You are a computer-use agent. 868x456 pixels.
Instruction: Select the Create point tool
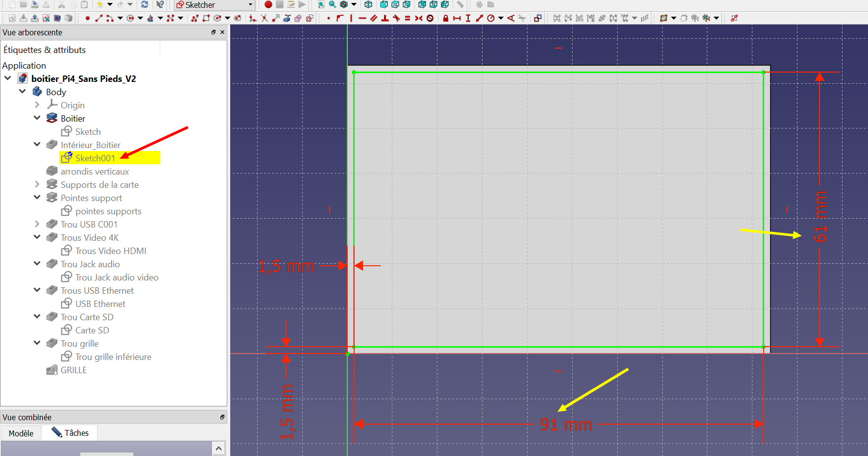88,18
